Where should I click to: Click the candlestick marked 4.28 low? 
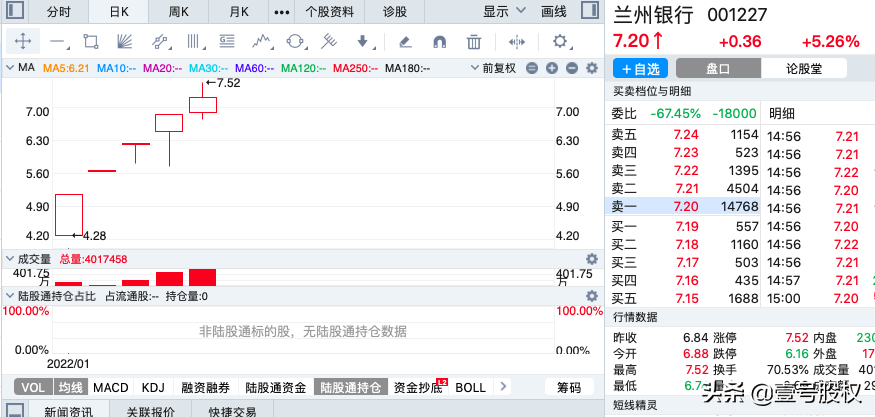(x=69, y=215)
